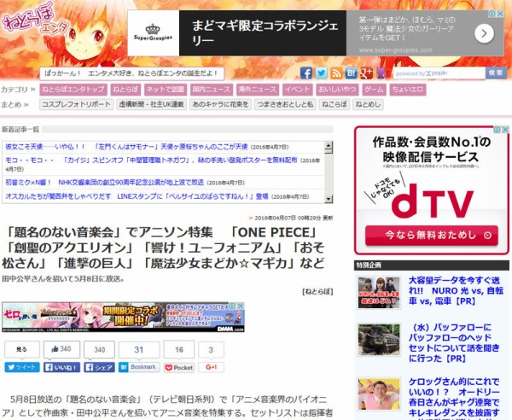Open あのキャラに花束を collection

(x=220, y=104)
